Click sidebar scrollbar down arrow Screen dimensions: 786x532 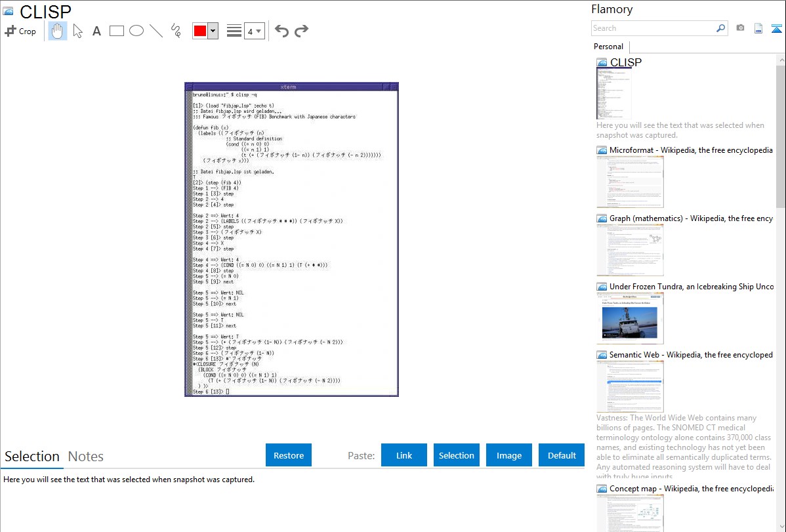point(781,526)
